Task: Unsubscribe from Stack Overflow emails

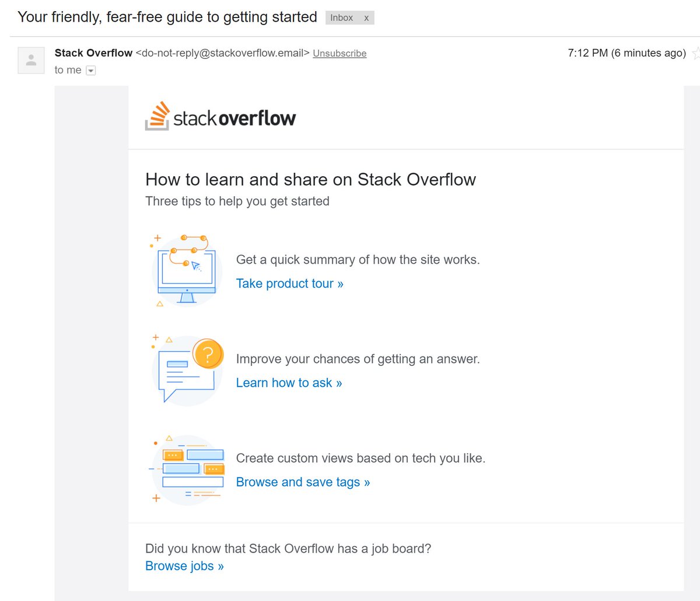Action: [339, 53]
